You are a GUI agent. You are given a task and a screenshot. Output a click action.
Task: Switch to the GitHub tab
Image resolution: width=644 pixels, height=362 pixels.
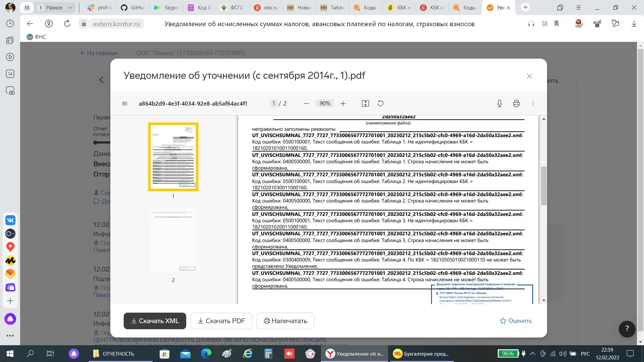[x=133, y=8]
